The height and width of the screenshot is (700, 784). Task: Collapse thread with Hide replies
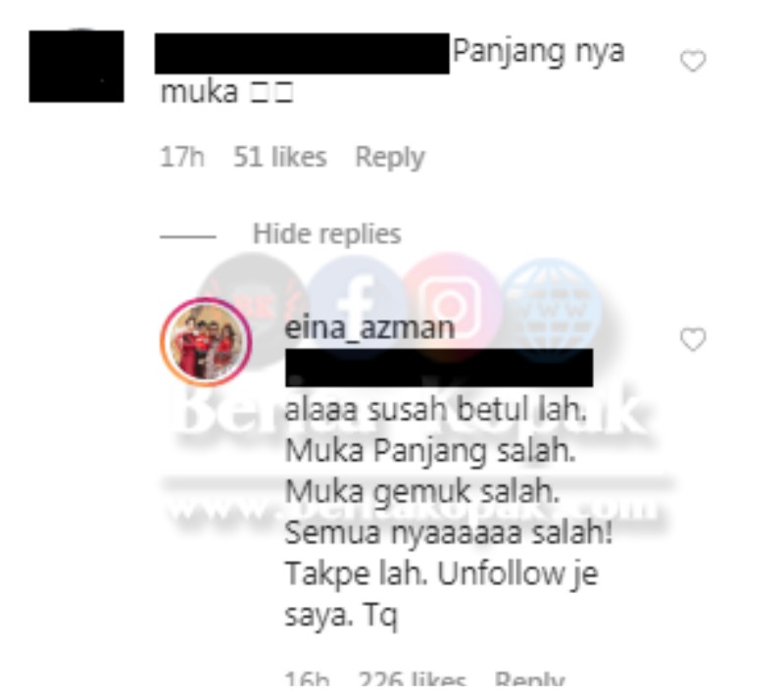(326, 233)
